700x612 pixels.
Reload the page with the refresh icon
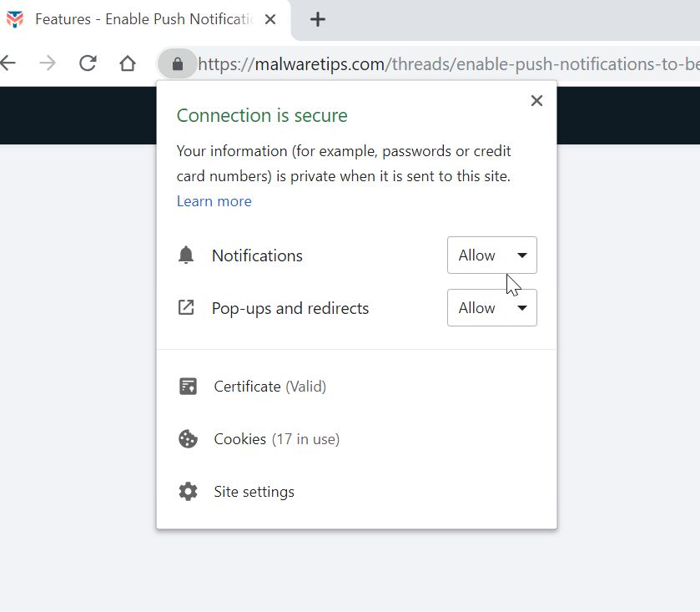(x=88, y=63)
